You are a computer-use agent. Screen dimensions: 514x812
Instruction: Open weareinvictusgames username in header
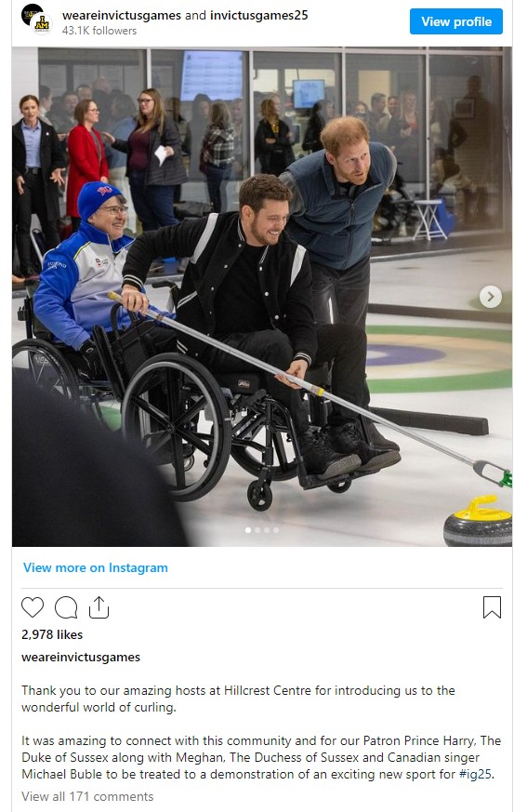pyautogui.click(x=122, y=15)
